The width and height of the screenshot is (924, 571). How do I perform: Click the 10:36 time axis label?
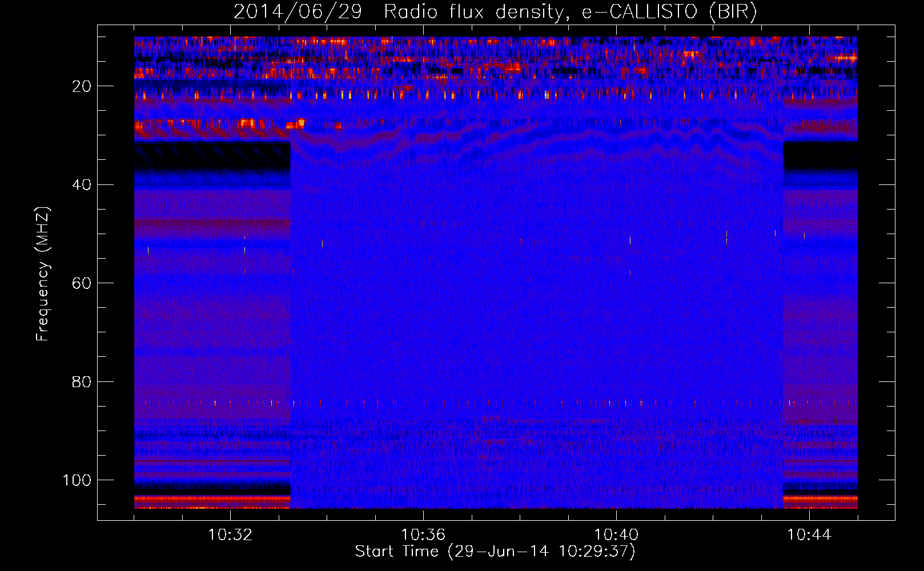(x=423, y=535)
